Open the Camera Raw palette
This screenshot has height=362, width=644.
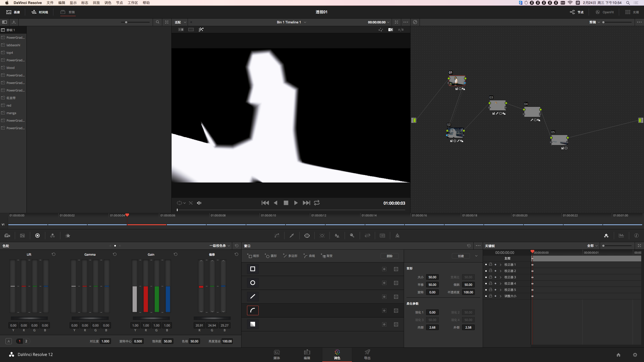pyautogui.click(x=7, y=236)
